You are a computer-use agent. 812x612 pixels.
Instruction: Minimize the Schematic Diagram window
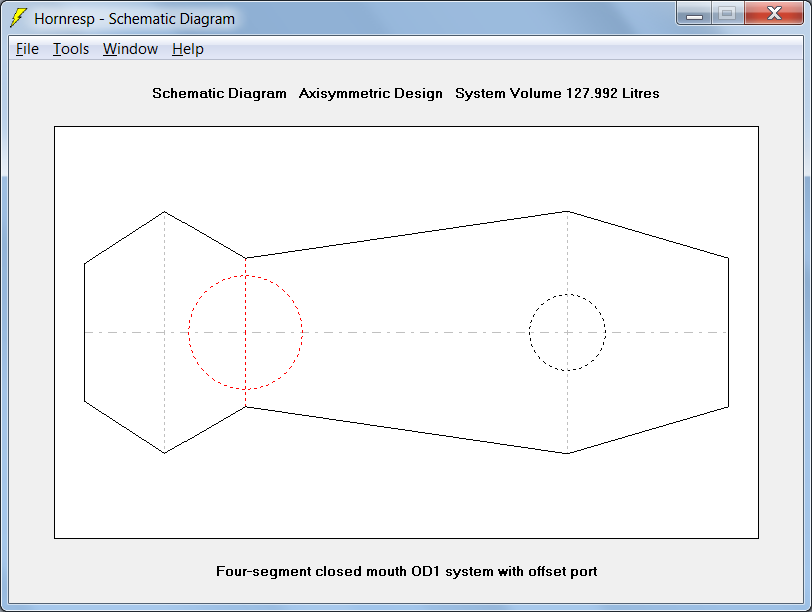pyautogui.click(x=694, y=13)
